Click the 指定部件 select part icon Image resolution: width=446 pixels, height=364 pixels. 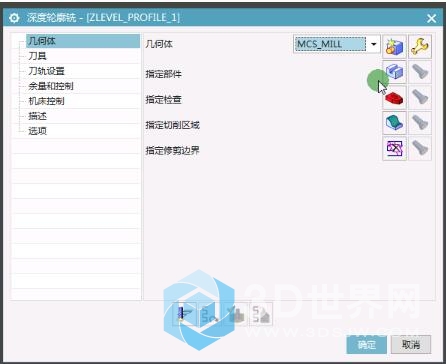pos(394,72)
